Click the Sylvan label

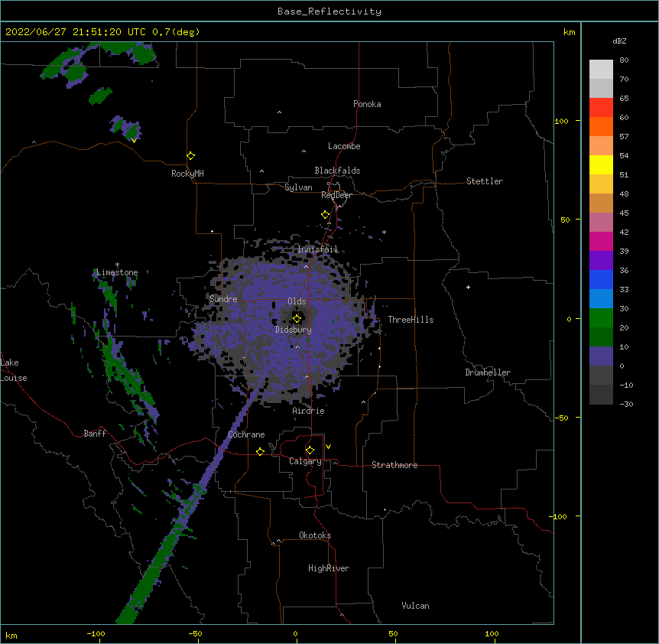[298, 187]
